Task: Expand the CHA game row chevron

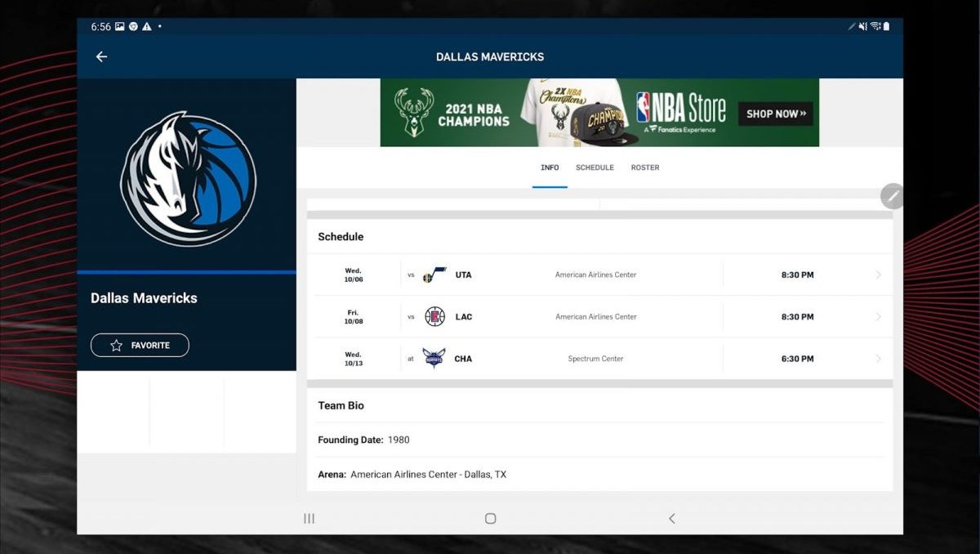Action: 878,359
